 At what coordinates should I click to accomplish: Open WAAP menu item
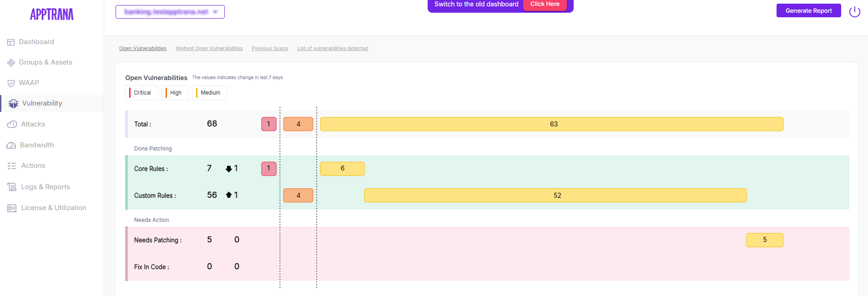[x=29, y=83]
